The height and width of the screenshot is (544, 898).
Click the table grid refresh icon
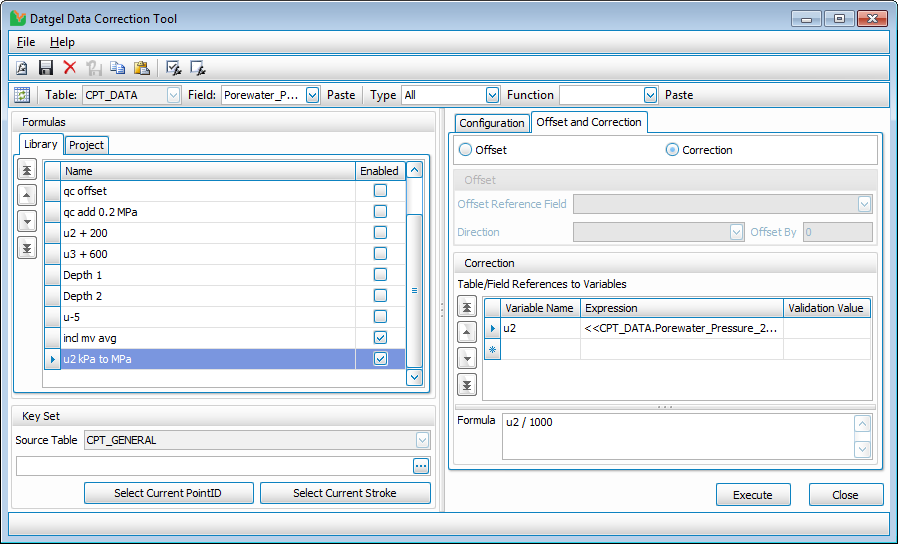point(22,95)
